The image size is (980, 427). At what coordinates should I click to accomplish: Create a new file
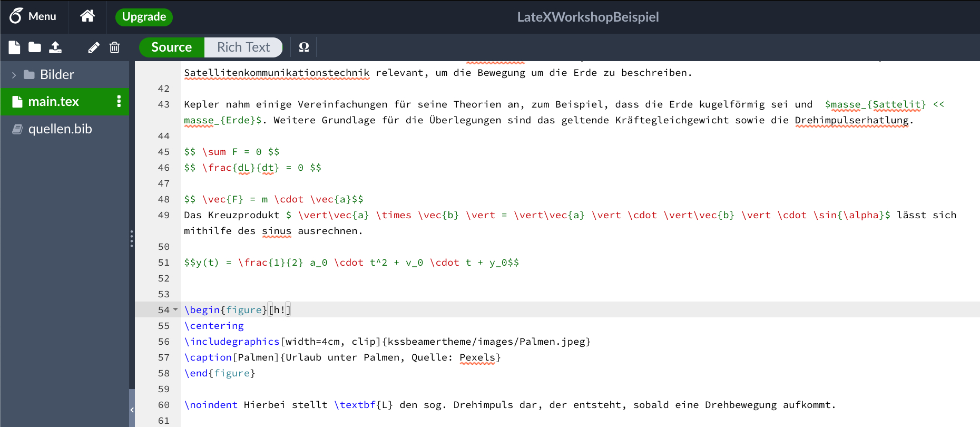pyautogui.click(x=14, y=47)
